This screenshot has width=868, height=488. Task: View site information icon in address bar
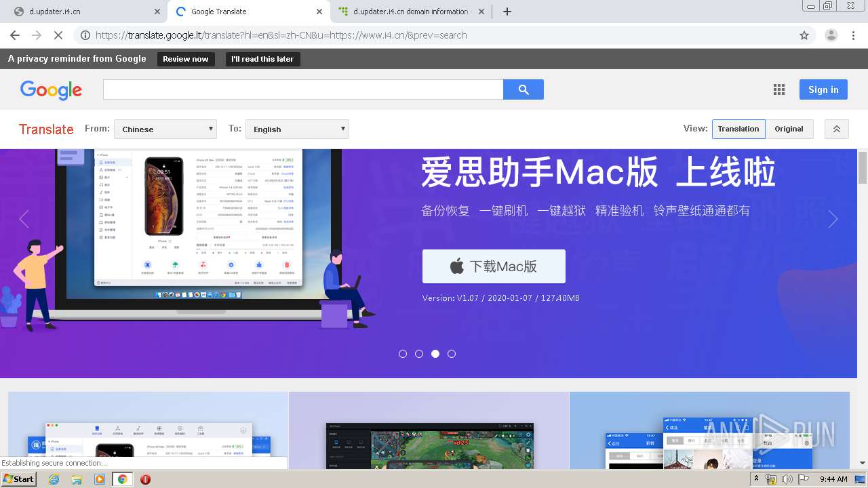85,35
